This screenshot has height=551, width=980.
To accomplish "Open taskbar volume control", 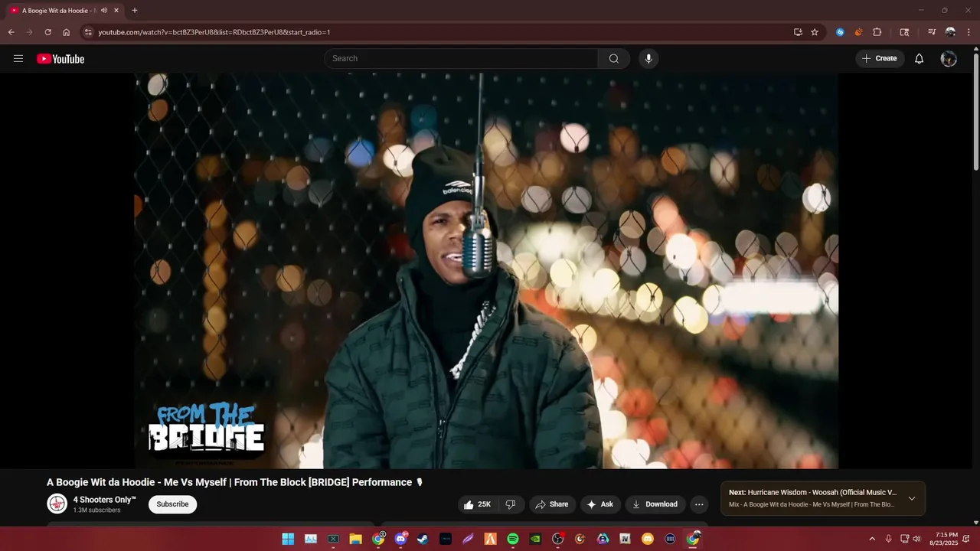I will pos(916,539).
